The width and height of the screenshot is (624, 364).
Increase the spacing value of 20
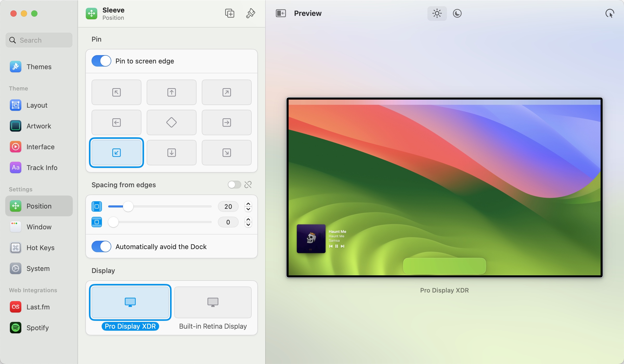[248, 204]
